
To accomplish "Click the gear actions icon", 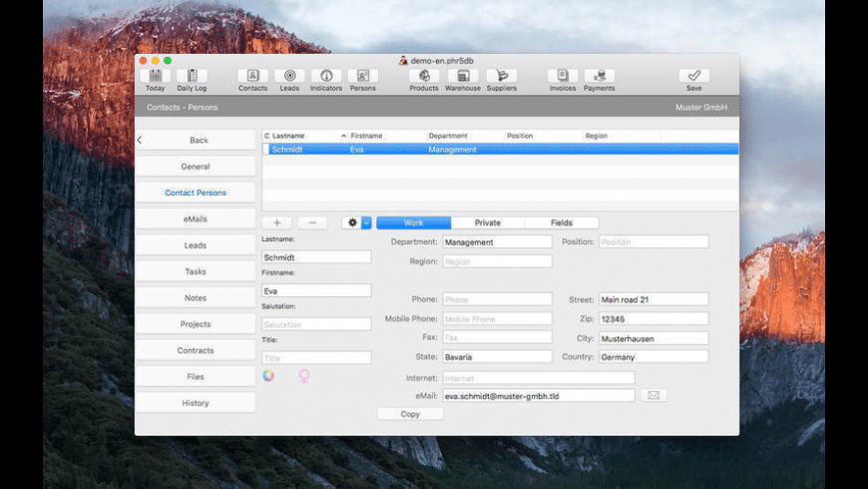I will (x=352, y=223).
